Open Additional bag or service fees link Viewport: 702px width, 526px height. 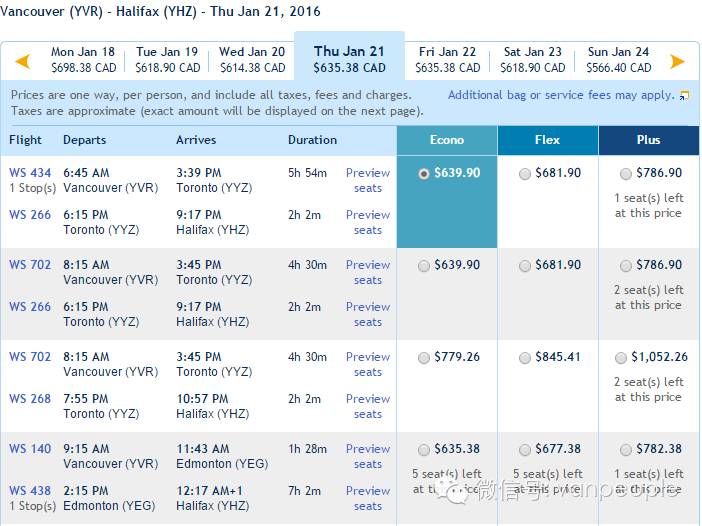pyautogui.click(x=561, y=95)
